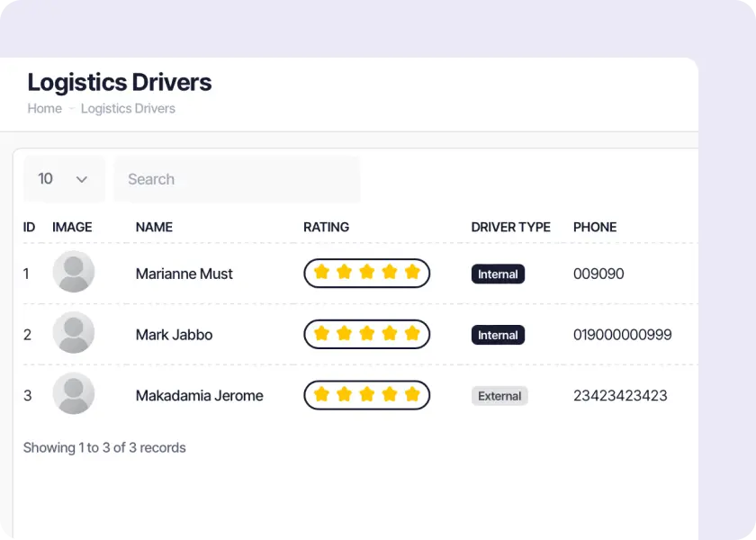Screen dimensions: 756x540
Task: Click Mark Jabbo's five-star rating
Action: pyautogui.click(x=366, y=334)
